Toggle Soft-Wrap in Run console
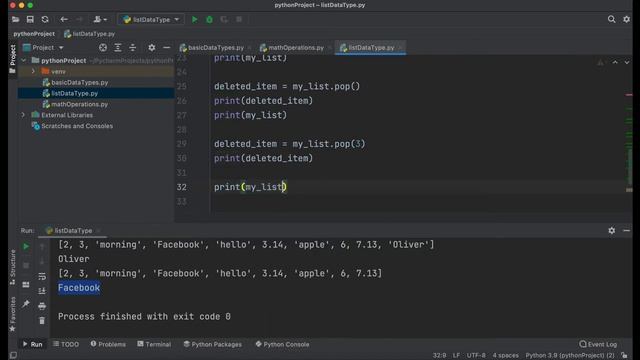640x360 pixels. [42, 277]
